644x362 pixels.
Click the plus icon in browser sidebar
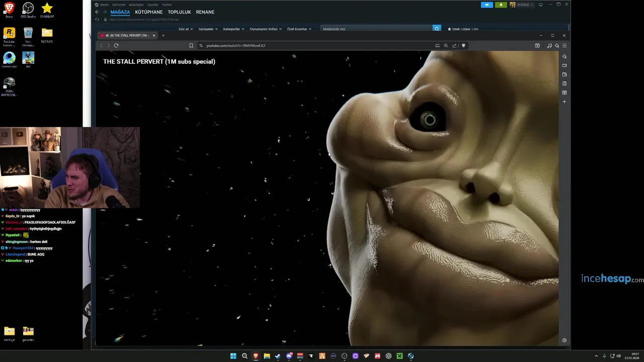click(x=565, y=102)
